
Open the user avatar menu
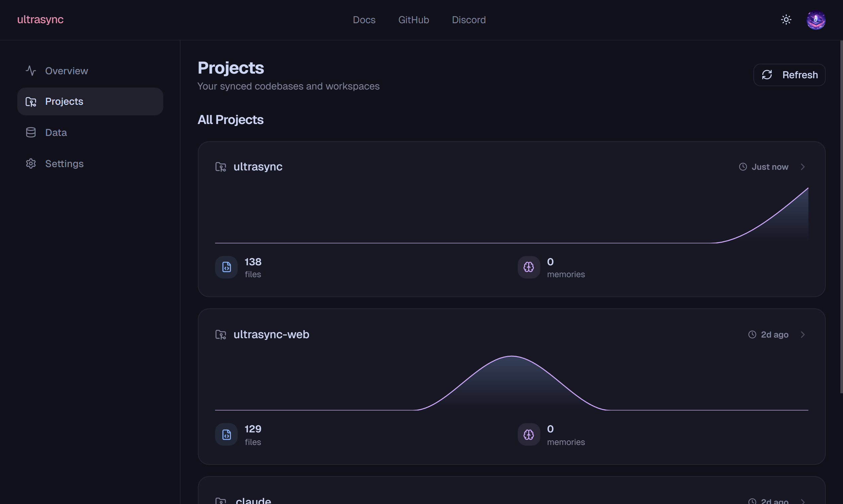(x=816, y=20)
